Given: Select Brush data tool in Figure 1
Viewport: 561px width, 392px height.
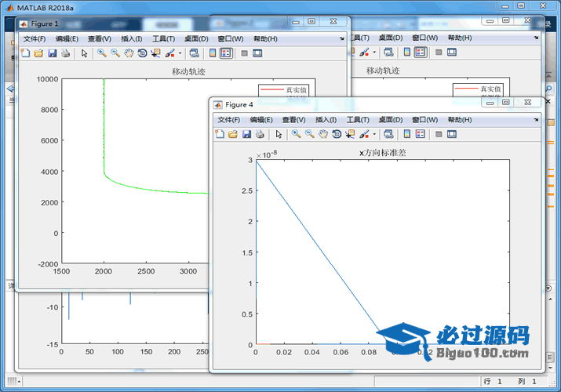Looking at the screenshot, I should click(170, 53).
